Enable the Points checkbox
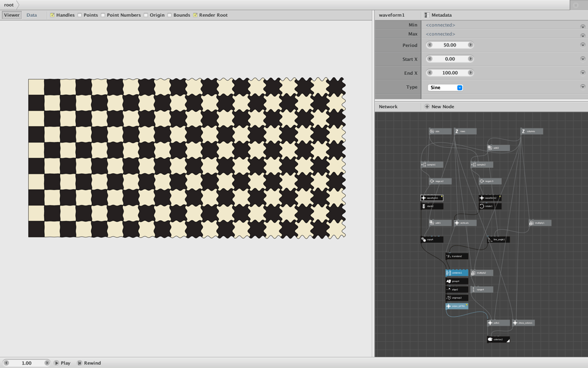The image size is (588, 368). coord(79,15)
